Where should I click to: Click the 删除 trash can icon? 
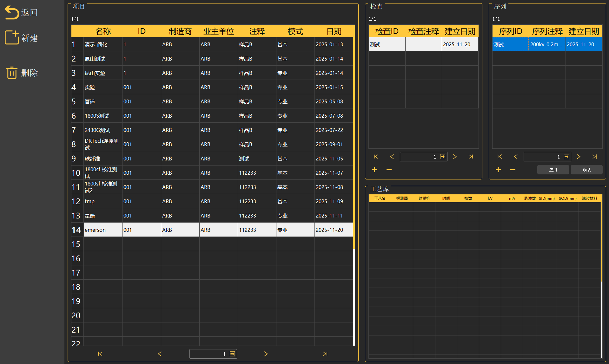pos(12,73)
